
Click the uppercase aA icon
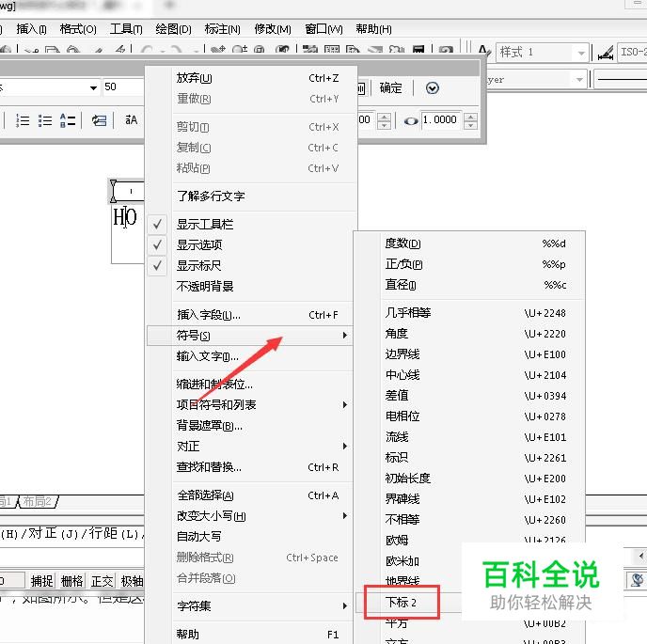(131, 120)
